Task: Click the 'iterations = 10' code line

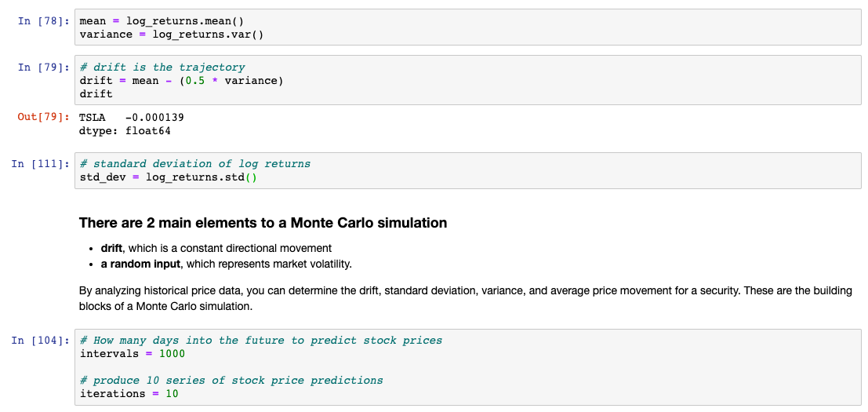Action: (x=129, y=393)
